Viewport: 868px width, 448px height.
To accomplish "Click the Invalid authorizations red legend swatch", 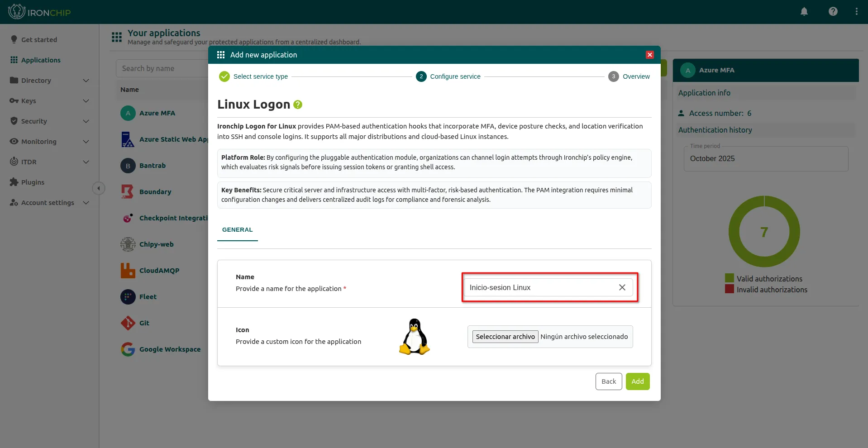I will [x=729, y=289].
